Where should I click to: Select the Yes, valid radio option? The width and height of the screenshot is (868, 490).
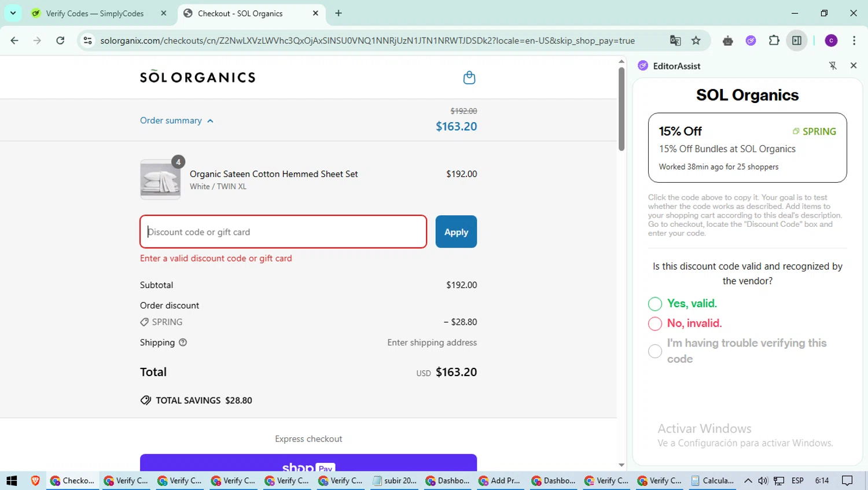click(655, 304)
